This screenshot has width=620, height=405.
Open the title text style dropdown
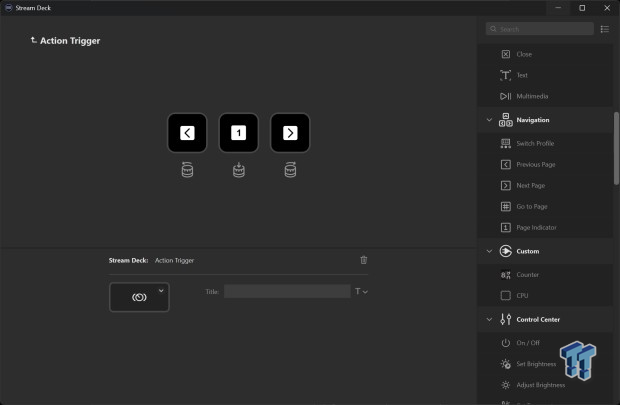[361, 291]
